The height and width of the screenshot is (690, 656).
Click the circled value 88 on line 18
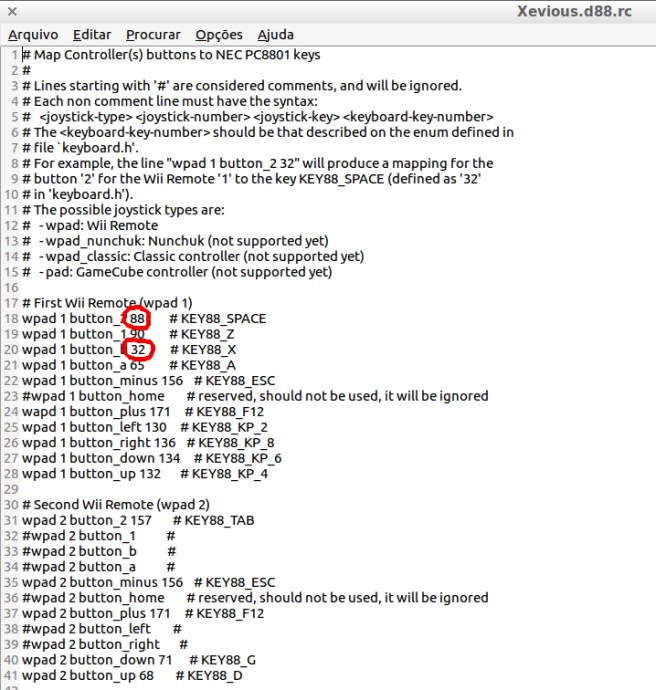137,319
